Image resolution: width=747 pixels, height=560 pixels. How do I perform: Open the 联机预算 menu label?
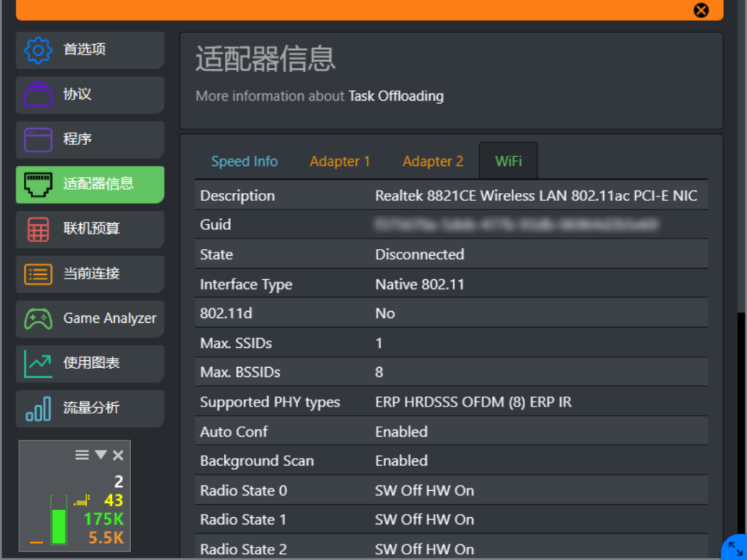[x=91, y=229]
